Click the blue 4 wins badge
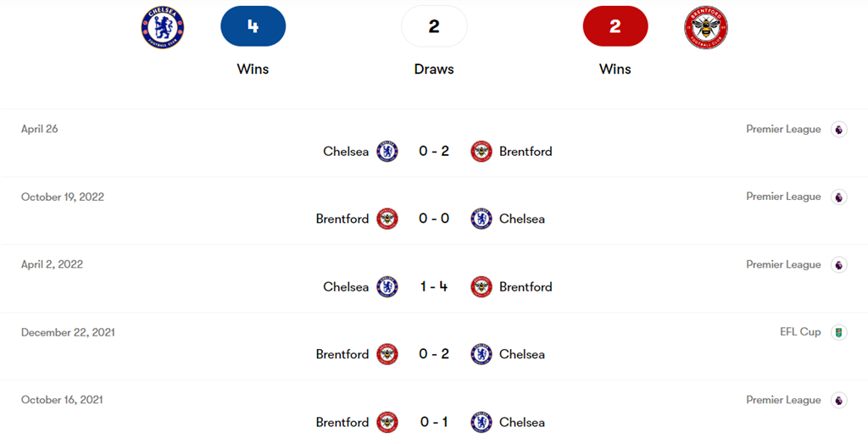Image resolution: width=868 pixels, height=444 pixels. (253, 26)
